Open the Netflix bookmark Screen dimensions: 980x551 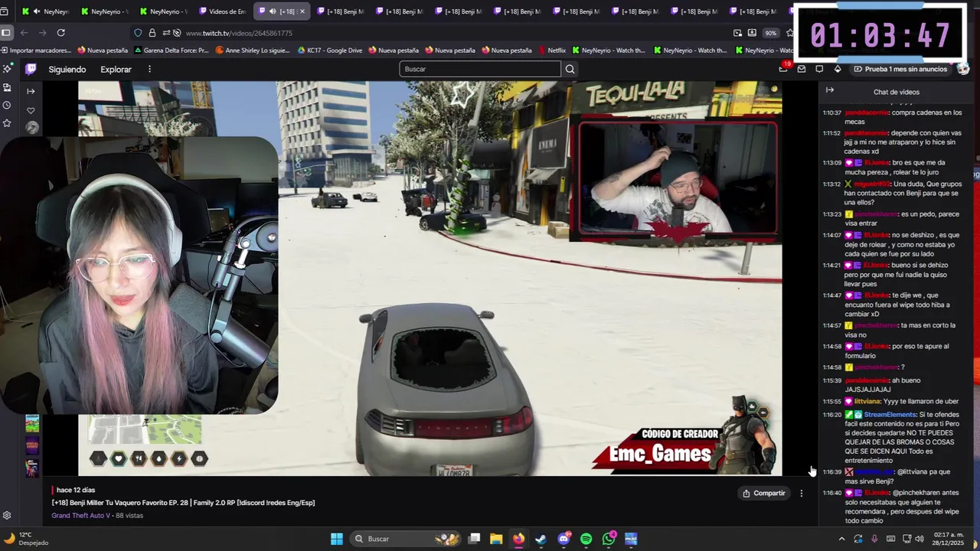(551, 51)
